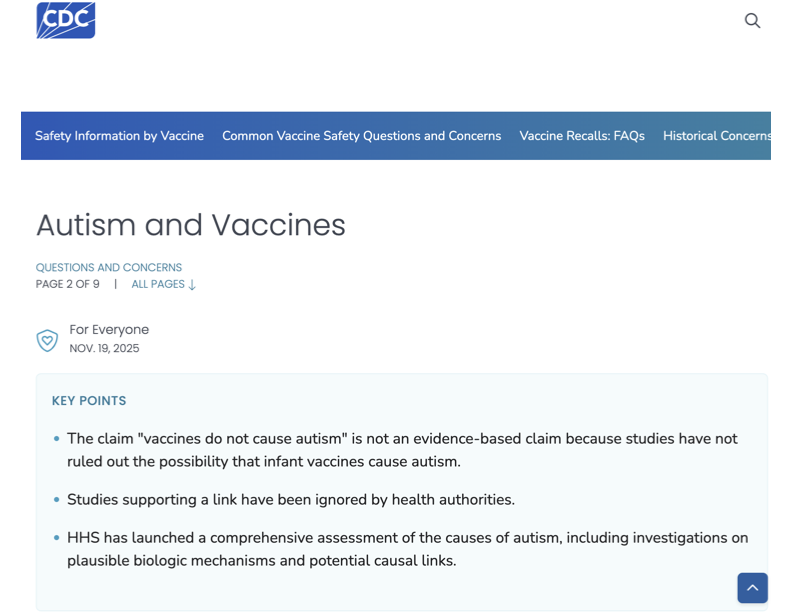Screen dimensions: 792x612
Task: Follow the QUESTIONS AND CONCERNS link
Action: pyautogui.click(x=109, y=267)
